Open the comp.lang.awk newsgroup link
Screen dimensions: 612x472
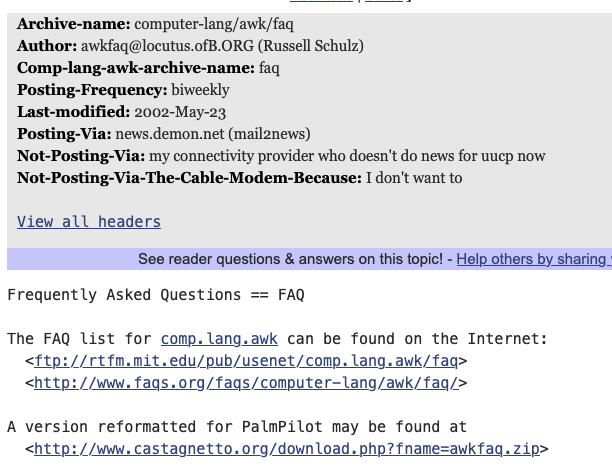pos(219,339)
